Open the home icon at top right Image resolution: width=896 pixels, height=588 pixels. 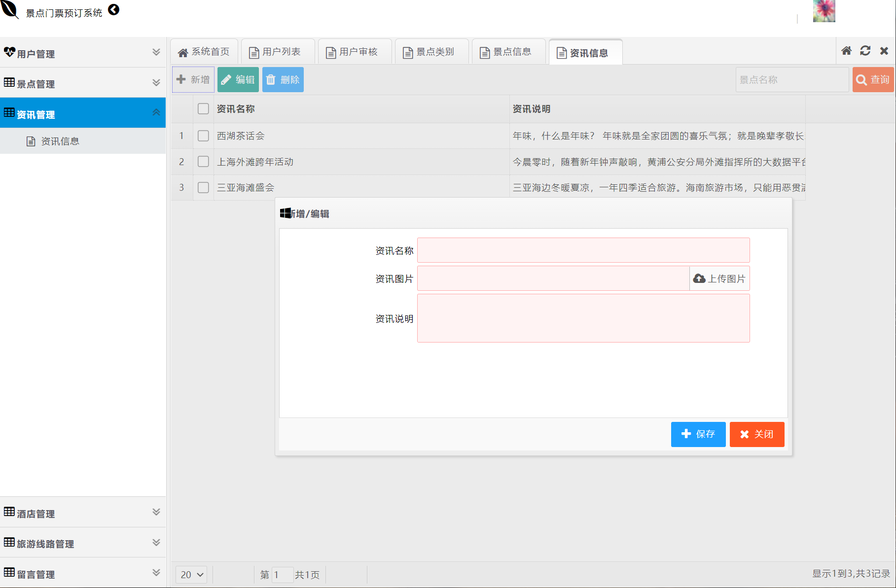tap(847, 51)
